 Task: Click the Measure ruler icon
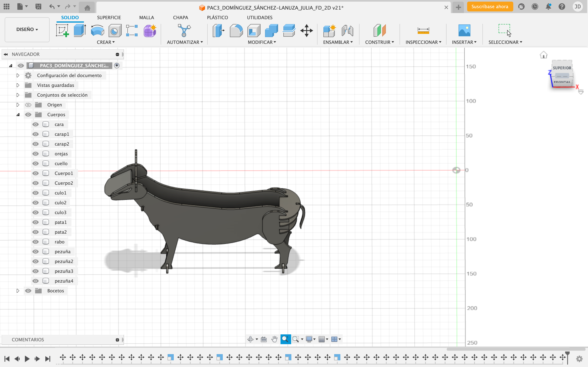click(x=423, y=31)
